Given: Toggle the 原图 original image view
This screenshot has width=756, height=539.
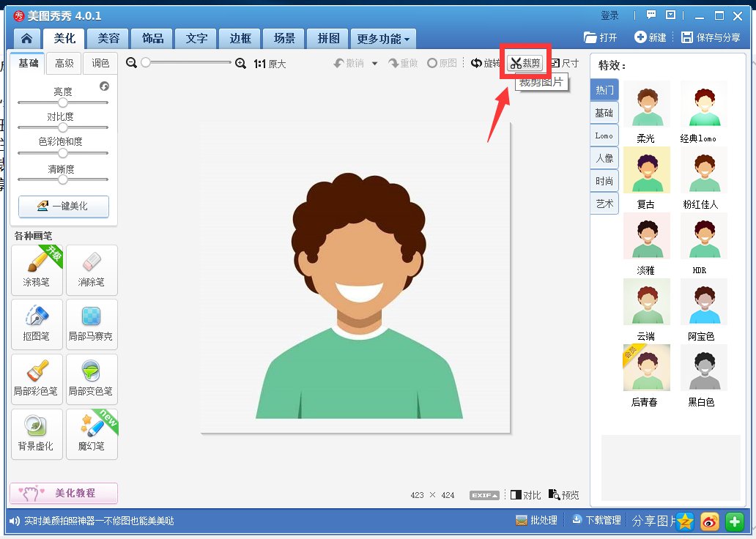Looking at the screenshot, I should point(442,63).
